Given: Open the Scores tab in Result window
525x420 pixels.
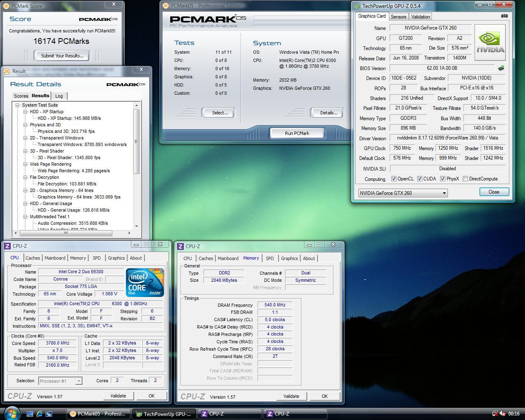Looking at the screenshot, I should 21,96.
